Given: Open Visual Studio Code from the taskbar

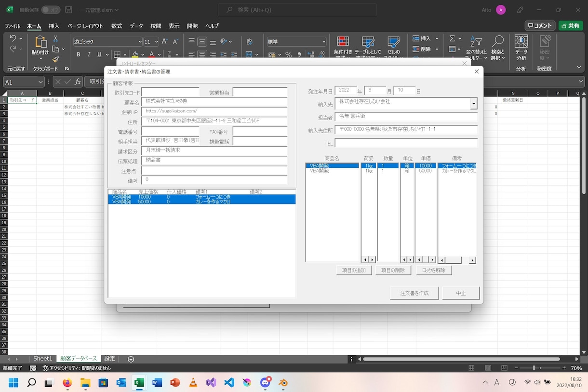Looking at the screenshot, I should point(229,383).
